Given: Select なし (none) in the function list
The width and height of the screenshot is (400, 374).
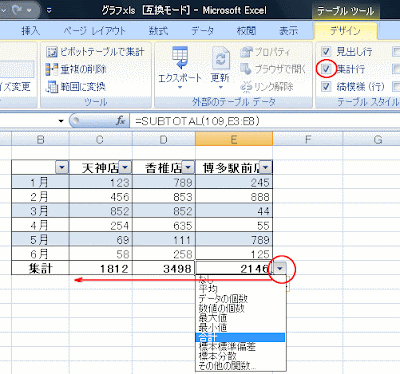Looking at the screenshot, I should click(240, 279).
